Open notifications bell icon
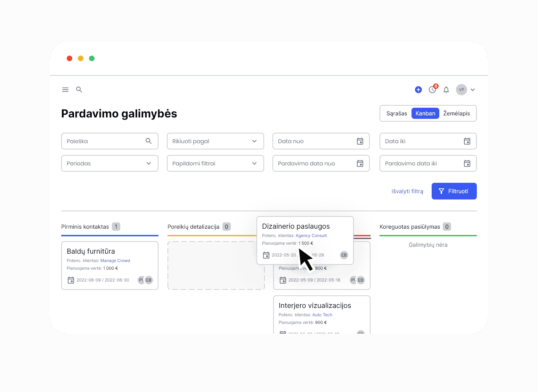 [446, 90]
